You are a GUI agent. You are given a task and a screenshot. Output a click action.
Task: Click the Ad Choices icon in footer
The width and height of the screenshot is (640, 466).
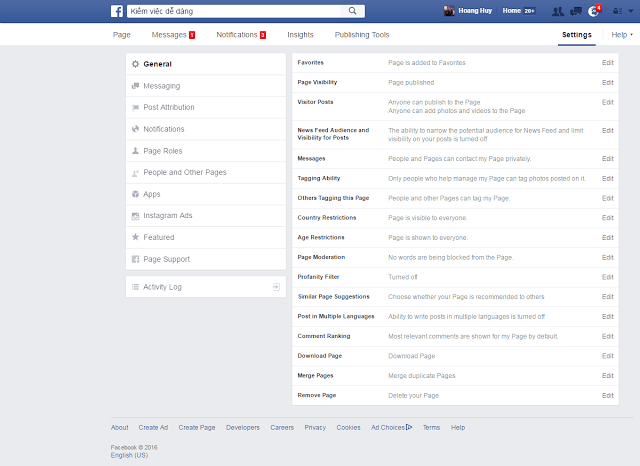[x=409, y=427]
